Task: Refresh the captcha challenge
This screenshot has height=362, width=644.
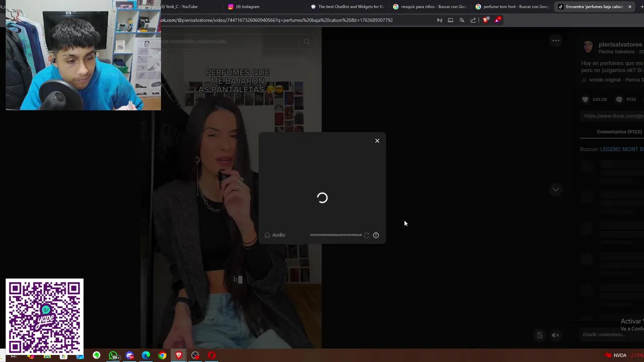Action: [x=366, y=235]
